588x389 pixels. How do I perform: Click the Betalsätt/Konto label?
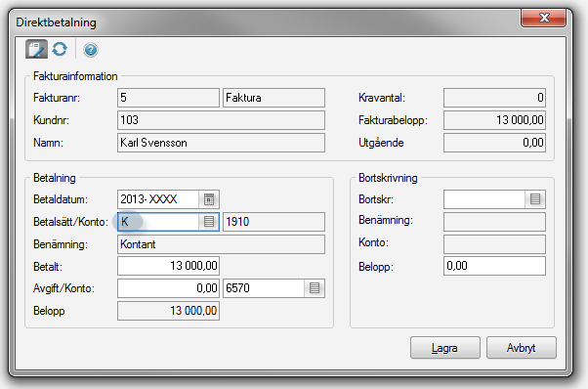(70, 222)
